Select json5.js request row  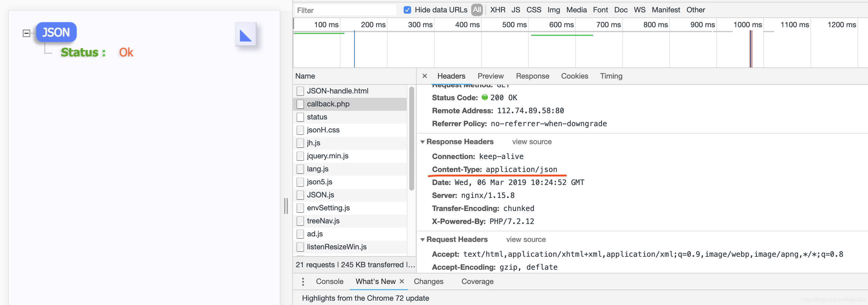[x=350, y=182]
